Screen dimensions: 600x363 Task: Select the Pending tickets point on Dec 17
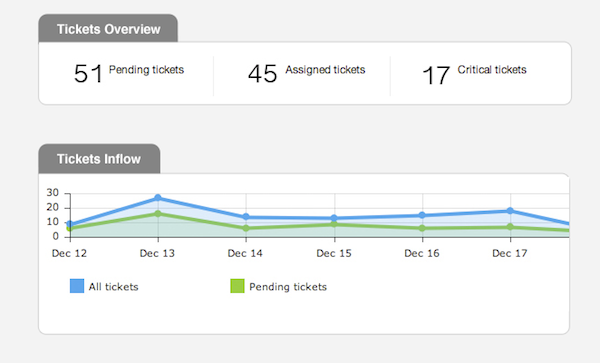click(510, 227)
